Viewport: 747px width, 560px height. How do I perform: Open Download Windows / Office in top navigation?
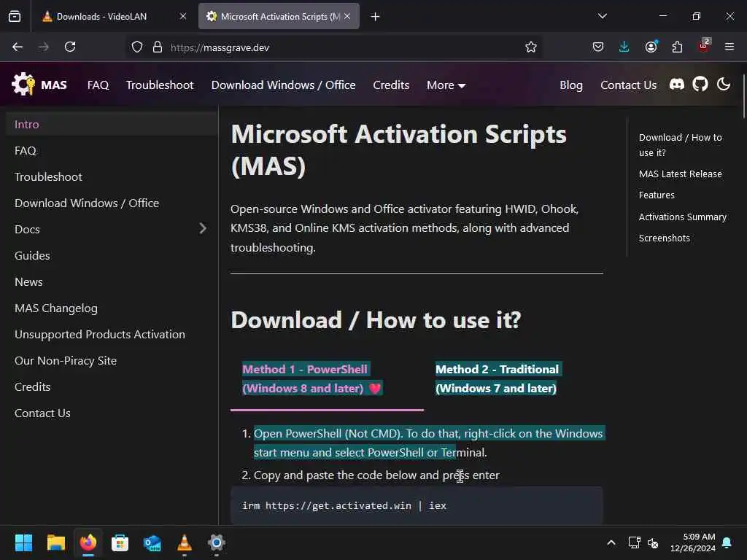pyautogui.click(x=284, y=85)
